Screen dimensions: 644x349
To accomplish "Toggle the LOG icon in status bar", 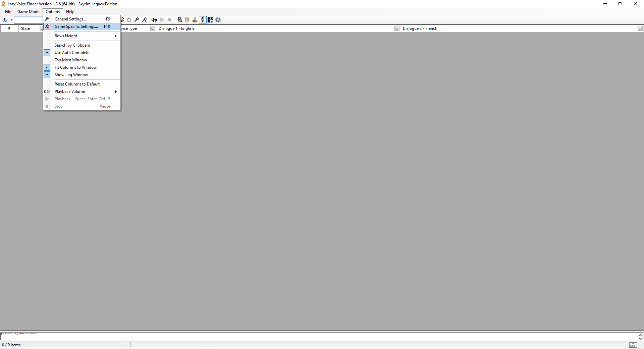I will pyautogui.click(x=633, y=345).
